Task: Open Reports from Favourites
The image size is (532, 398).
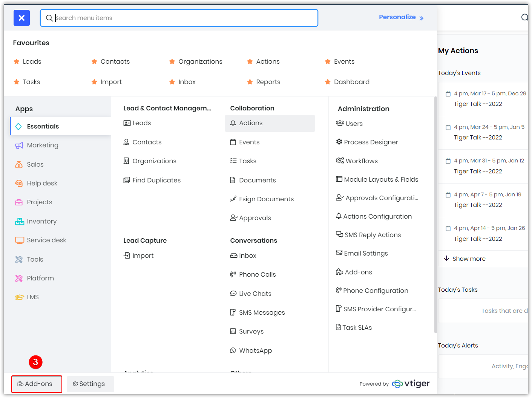Action: [x=268, y=82]
